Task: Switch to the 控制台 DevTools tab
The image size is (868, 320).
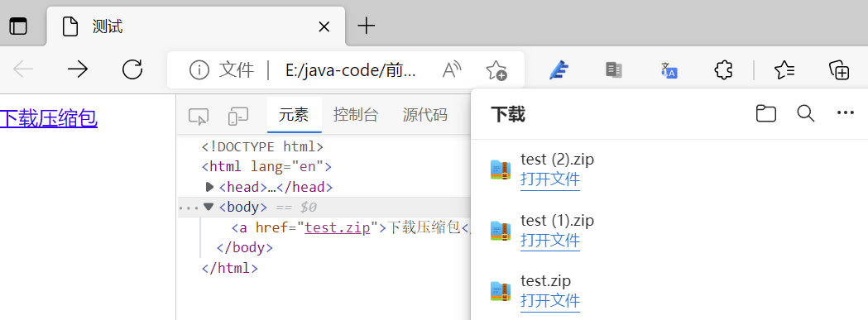Action: coord(356,115)
